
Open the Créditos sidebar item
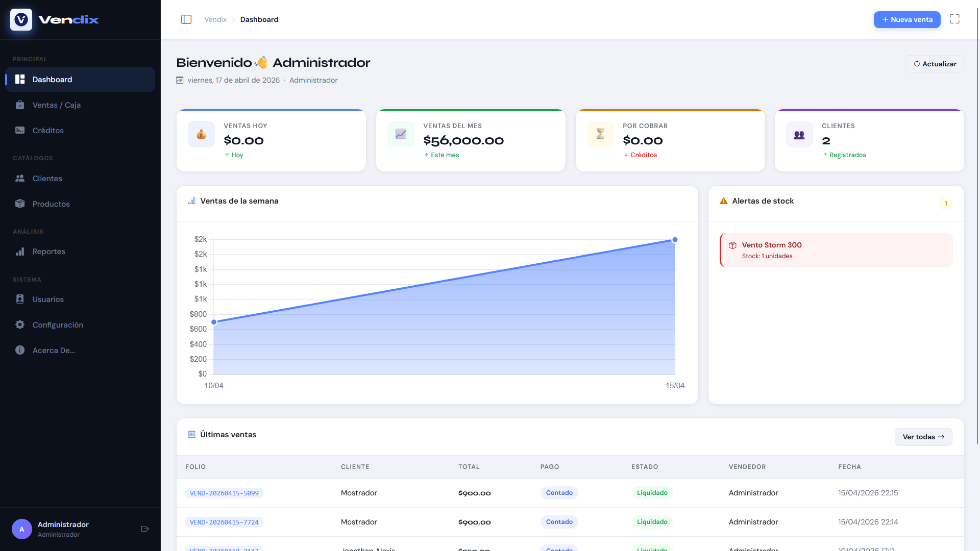tap(48, 131)
